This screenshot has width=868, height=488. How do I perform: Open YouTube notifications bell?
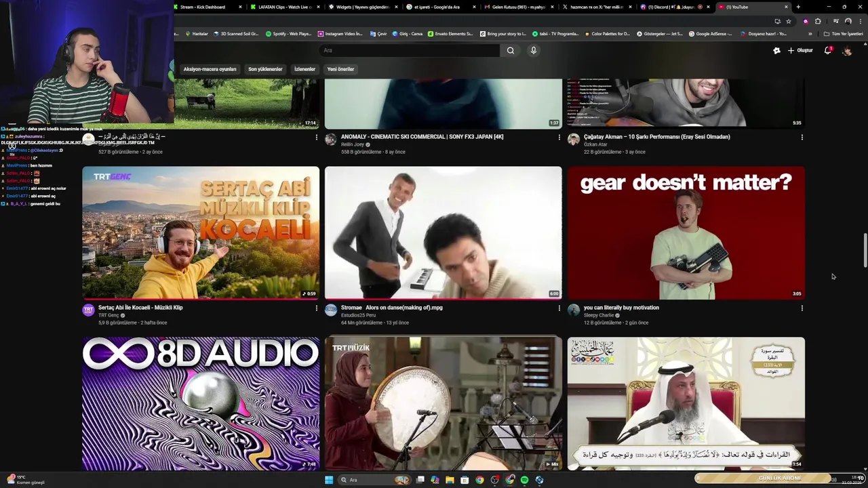pyautogui.click(x=827, y=50)
